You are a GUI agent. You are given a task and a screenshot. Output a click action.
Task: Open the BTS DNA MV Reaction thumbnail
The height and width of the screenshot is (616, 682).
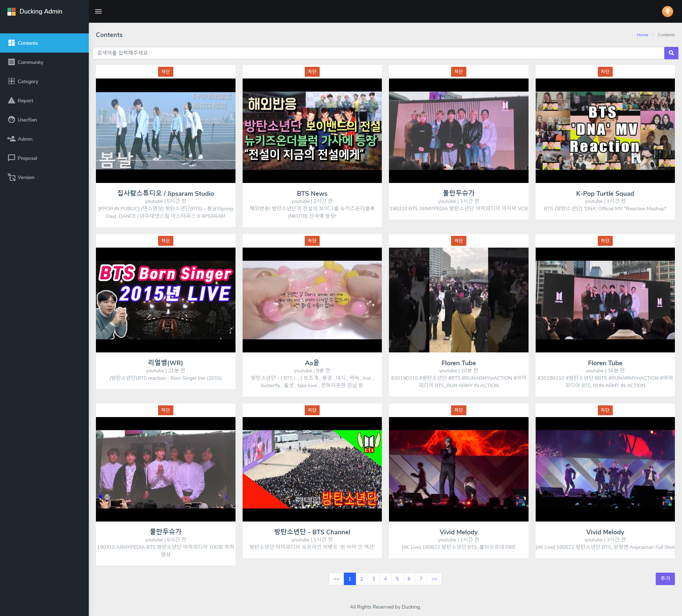pos(605,131)
